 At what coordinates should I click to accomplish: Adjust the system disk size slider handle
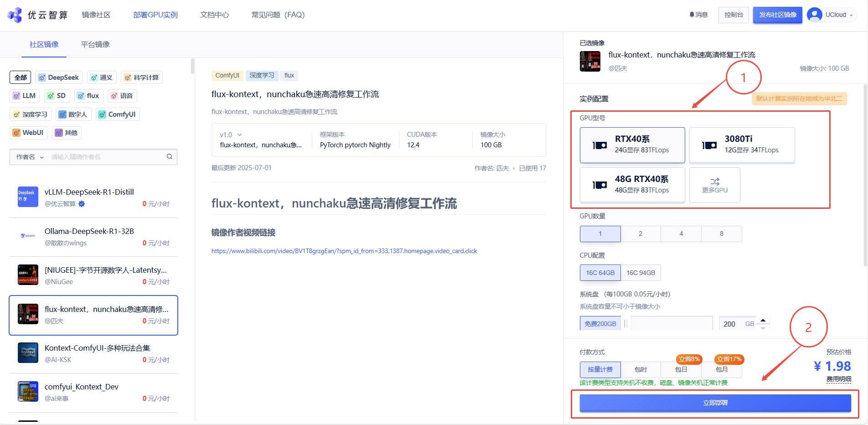pyautogui.click(x=626, y=323)
